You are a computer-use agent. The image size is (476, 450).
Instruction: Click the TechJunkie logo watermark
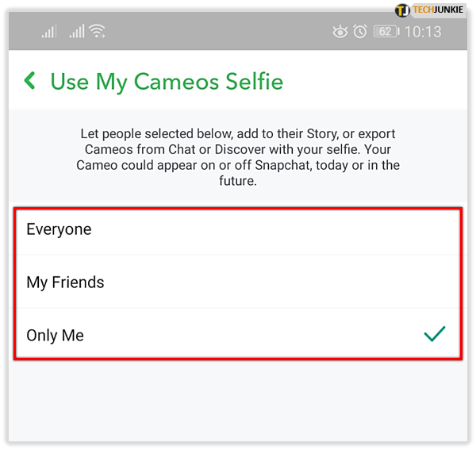(430, 10)
